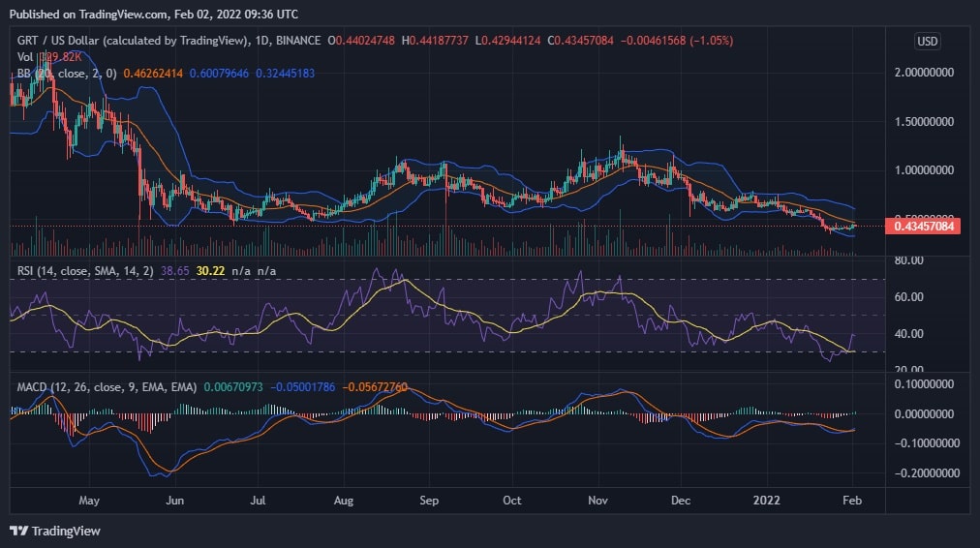Click the Aug label on time axis
The width and height of the screenshot is (980, 548).
click(x=343, y=501)
